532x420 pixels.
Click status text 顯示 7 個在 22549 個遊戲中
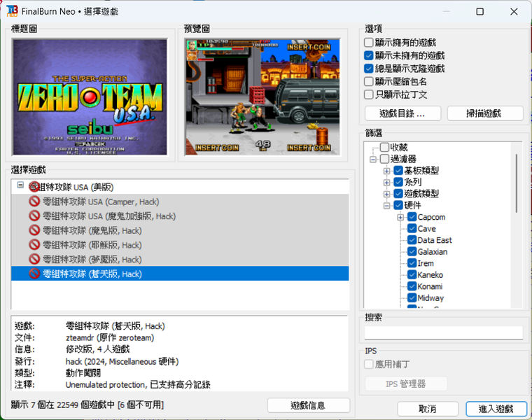[63, 405]
